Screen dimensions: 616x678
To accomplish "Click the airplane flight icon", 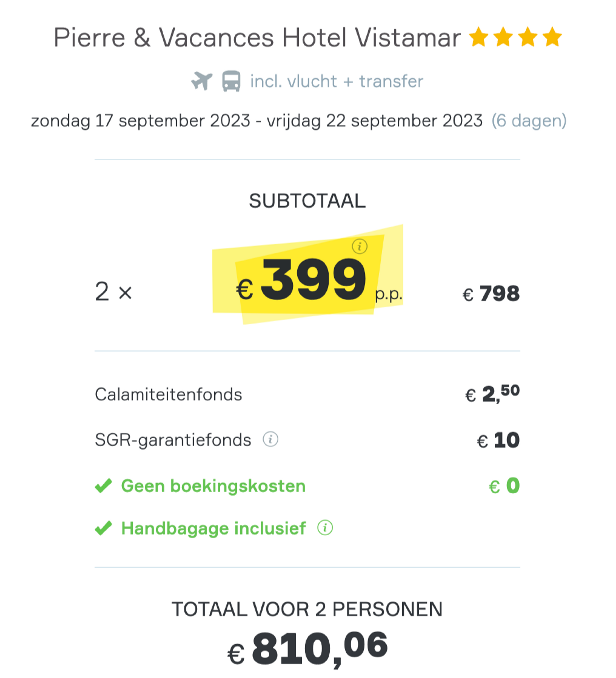I will pyautogui.click(x=202, y=81).
